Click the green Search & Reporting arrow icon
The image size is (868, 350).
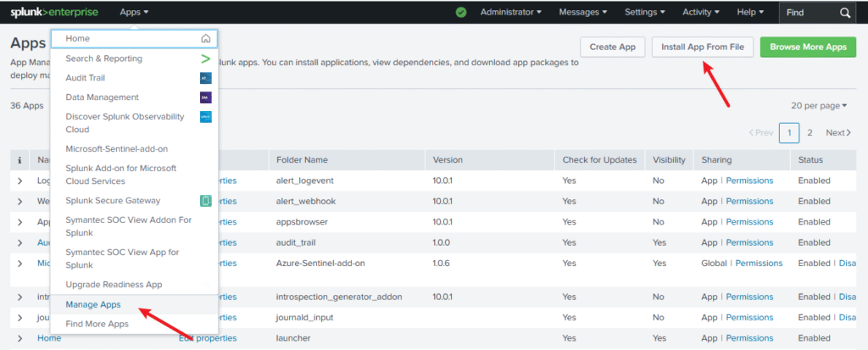(205, 58)
